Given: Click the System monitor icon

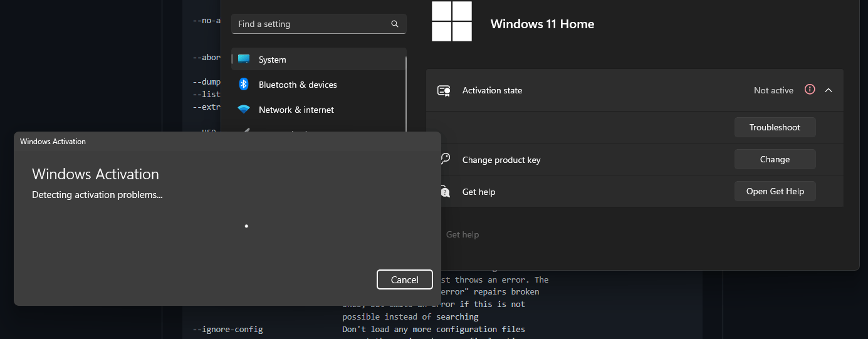Looking at the screenshot, I should [x=244, y=59].
